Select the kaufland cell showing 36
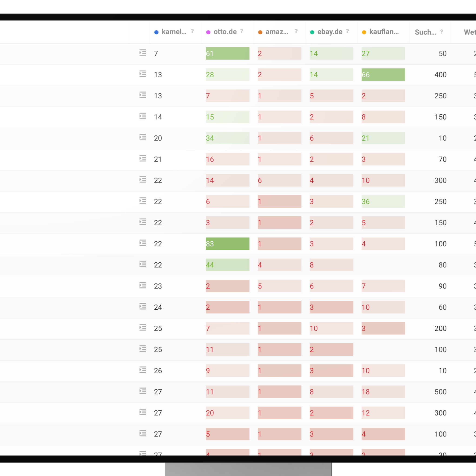Image resolution: width=476 pixels, height=476 pixels. point(383,202)
